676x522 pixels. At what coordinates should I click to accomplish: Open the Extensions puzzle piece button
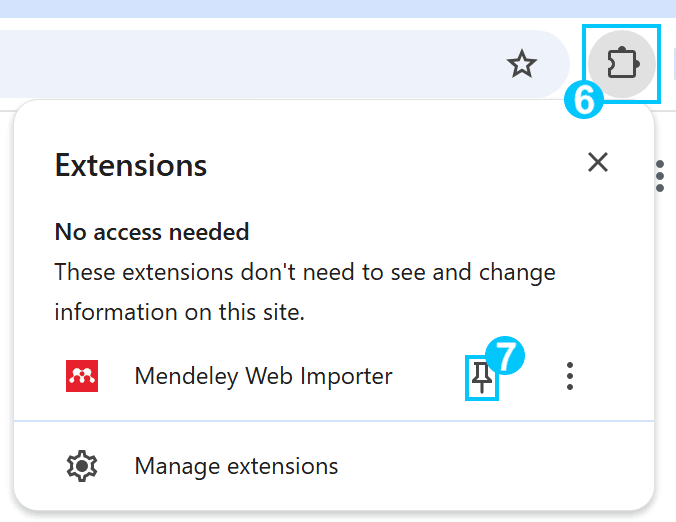[622, 64]
